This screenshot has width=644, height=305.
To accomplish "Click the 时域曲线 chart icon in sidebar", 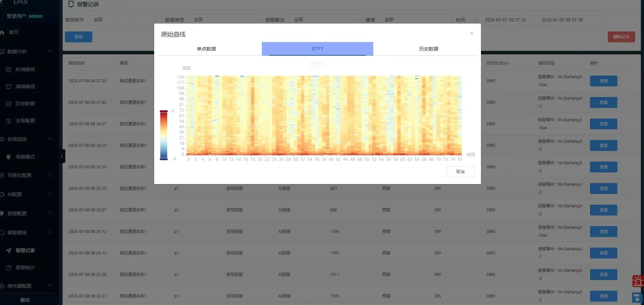I will point(9,70).
